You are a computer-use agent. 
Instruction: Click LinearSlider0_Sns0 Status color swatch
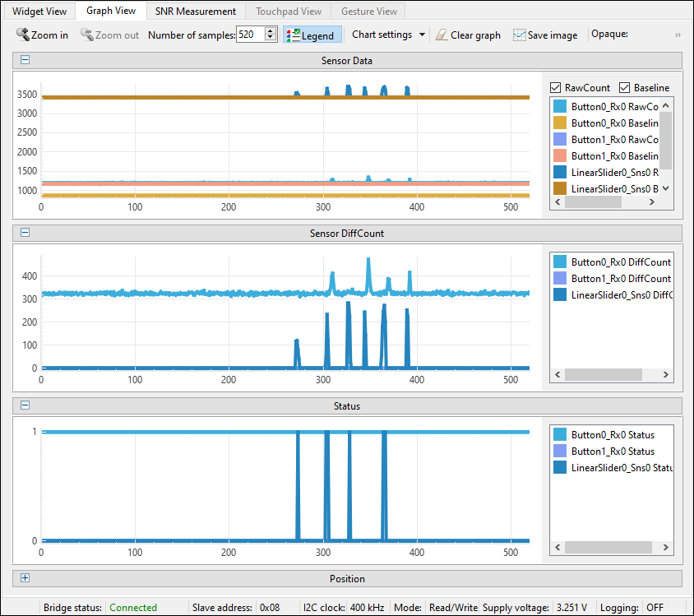point(560,467)
